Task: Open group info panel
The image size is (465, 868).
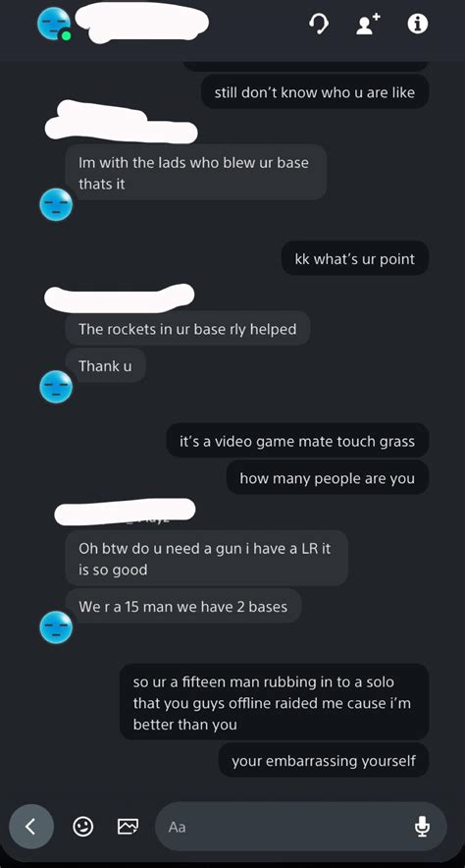Action: [418, 24]
